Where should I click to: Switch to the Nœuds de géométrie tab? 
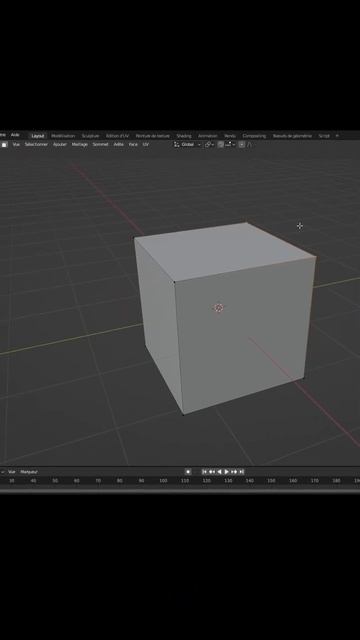coord(292,136)
